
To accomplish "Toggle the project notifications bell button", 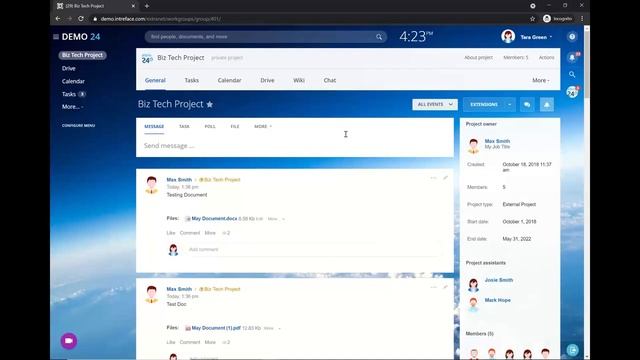I will (547, 104).
